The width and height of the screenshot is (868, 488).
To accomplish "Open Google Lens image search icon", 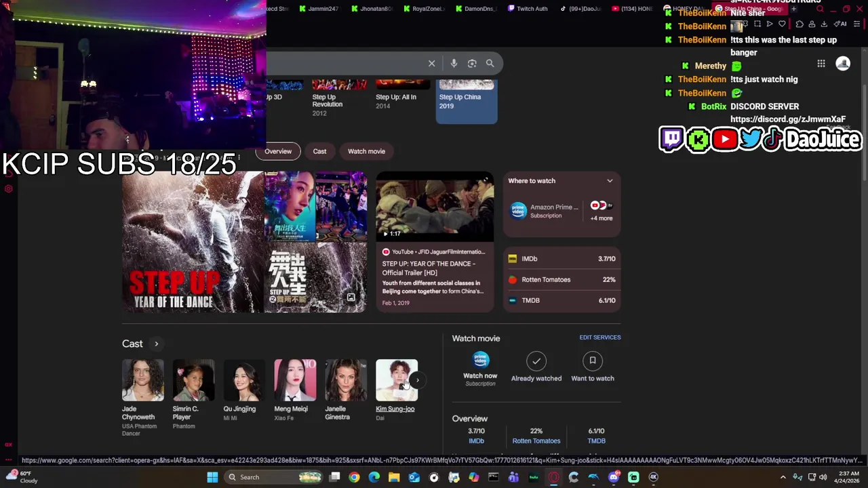I will tap(472, 63).
